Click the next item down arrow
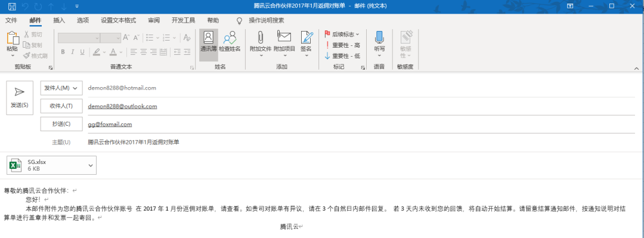644x238 pixels. (64, 6)
